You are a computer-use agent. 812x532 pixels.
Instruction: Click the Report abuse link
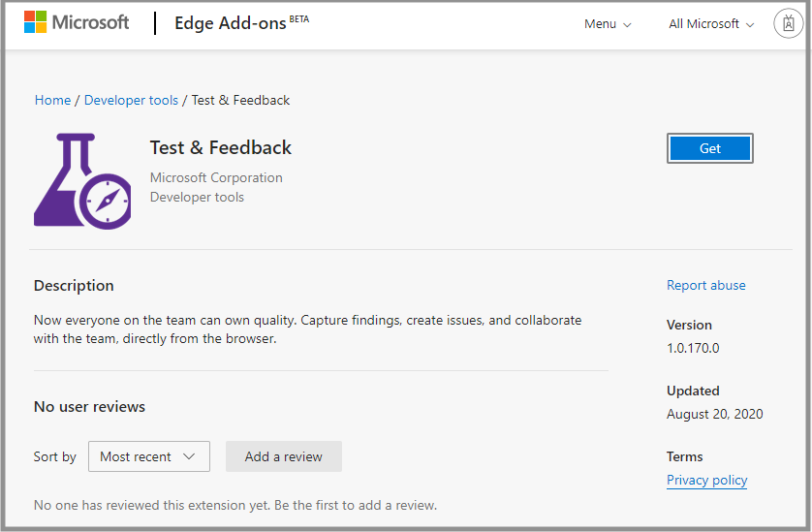(705, 285)
